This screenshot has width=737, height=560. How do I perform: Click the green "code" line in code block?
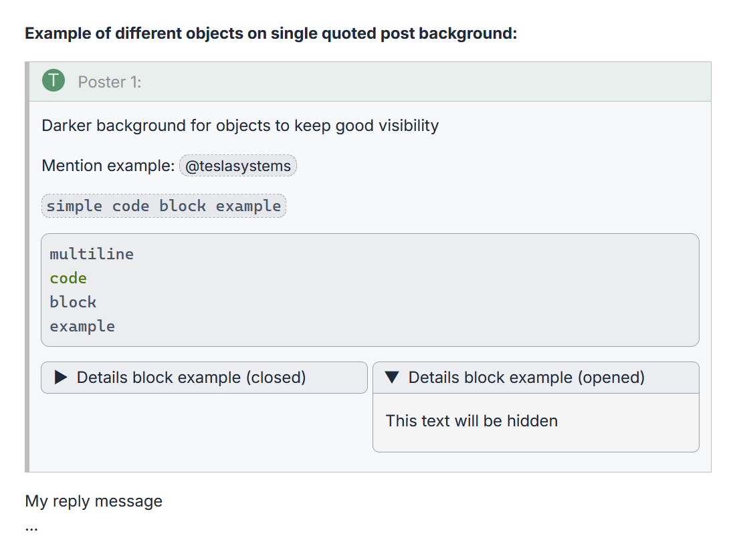tap(68, 278)
